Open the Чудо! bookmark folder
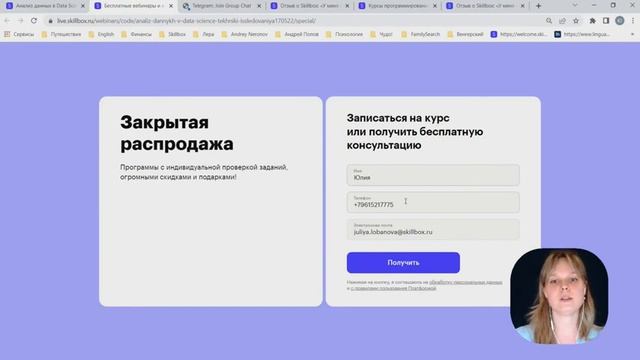Image resolution: width=640 pixels, height=360 pixels. pyautogui.click(x=381, y=34)
